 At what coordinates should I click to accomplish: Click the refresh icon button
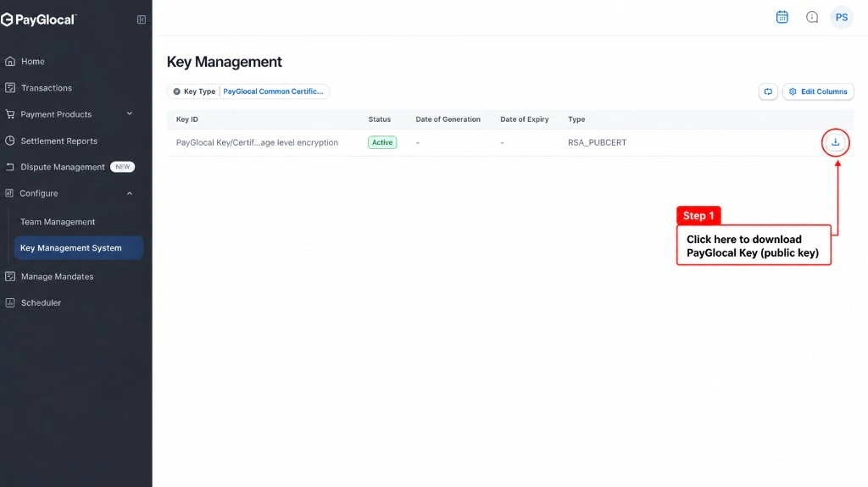768,91
